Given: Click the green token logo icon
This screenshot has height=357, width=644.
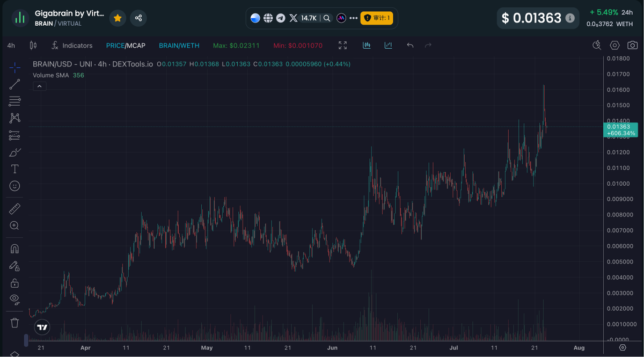Looking at the screenshot, I should [x=20, y=18].
